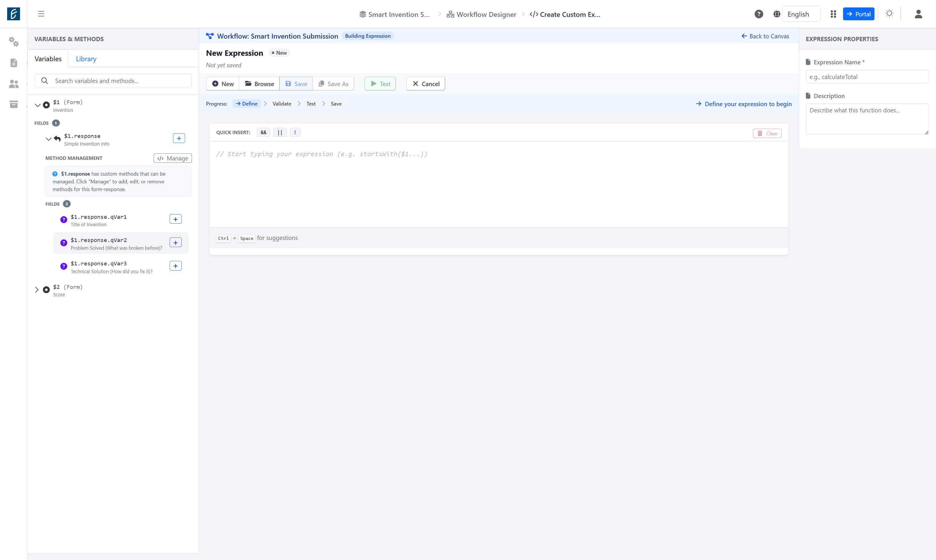This screenshot has width=936, height=560.
Task: Click the globe language icon
Action: pyautogui.click(x=777, y=14)
